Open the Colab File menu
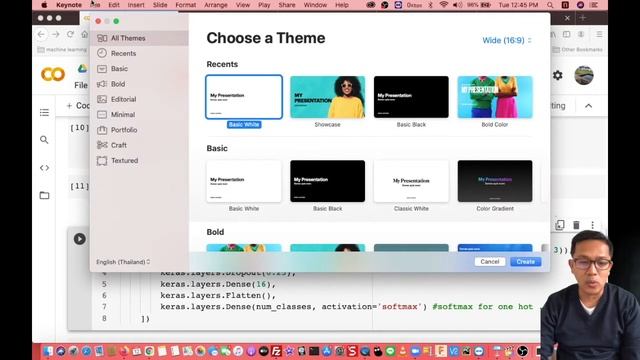Screen dimensions: 640x360 coord(81,85)
